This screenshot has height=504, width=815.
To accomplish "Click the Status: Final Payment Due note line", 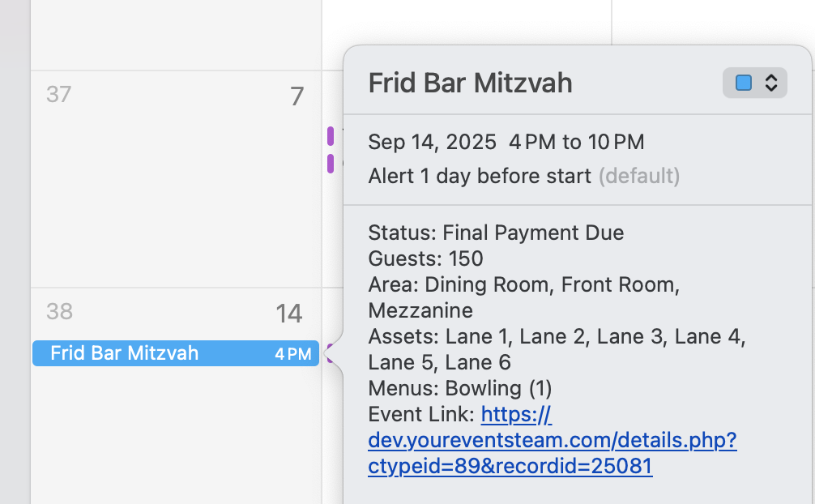I will [496, 233].
